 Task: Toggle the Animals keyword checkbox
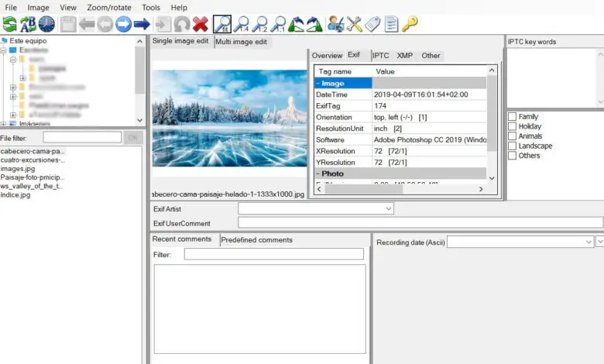point(512,136)
